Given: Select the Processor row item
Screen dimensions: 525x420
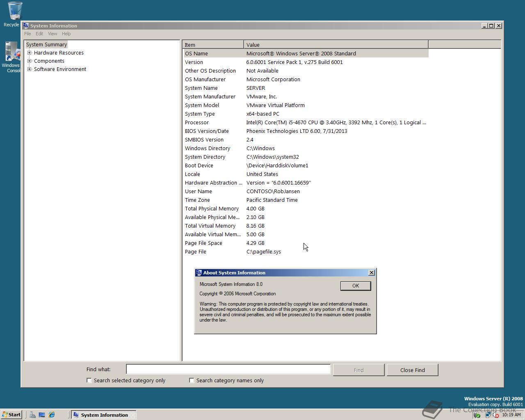Looking at the screenshot, I should (x=197, y=123).
